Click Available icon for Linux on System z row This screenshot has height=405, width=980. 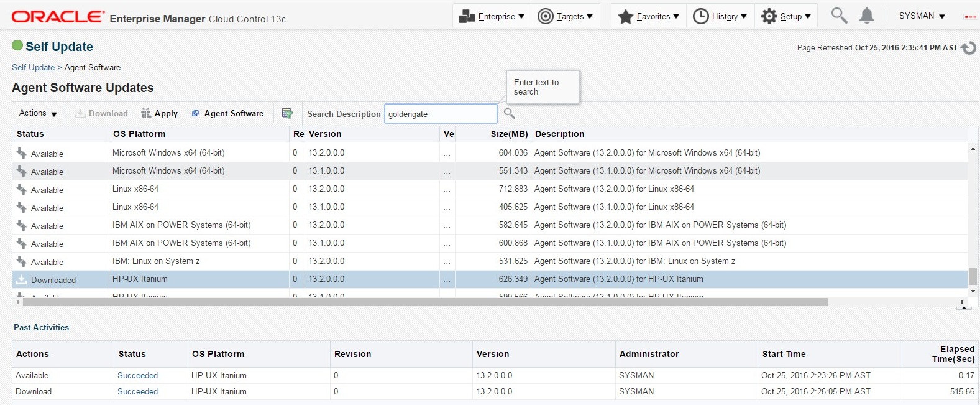tap(21, 261)
